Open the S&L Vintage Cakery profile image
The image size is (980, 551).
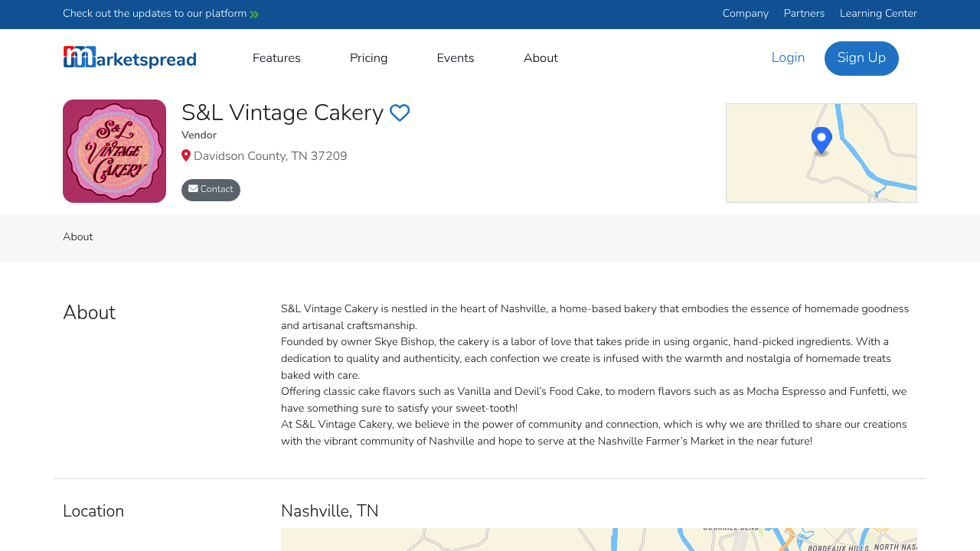[x=114, y=151]
